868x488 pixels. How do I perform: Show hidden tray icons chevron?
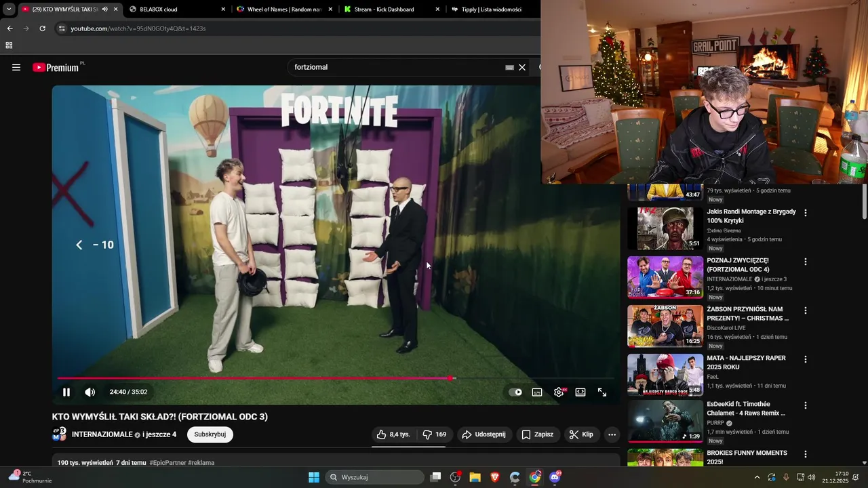click(x=757, y=477)
